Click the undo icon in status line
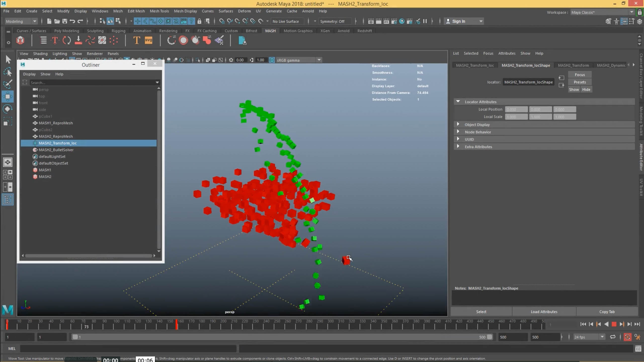 (72, 21)
